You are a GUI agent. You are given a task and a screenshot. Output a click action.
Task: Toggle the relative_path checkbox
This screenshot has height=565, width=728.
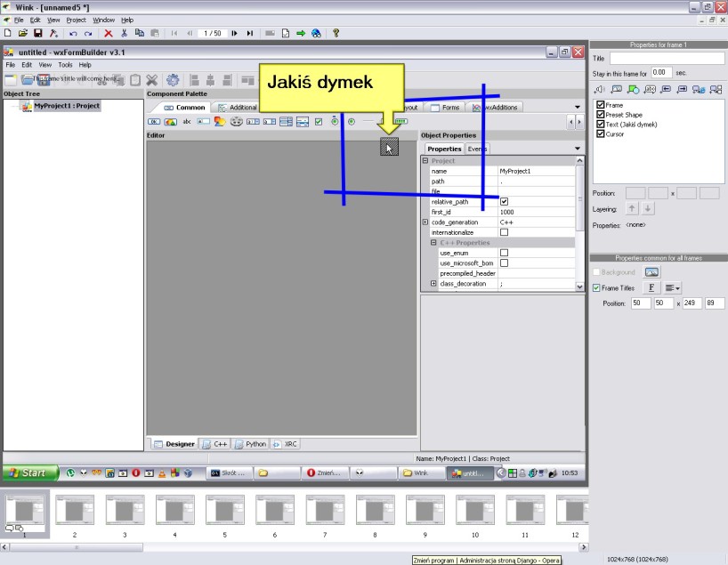505,201
